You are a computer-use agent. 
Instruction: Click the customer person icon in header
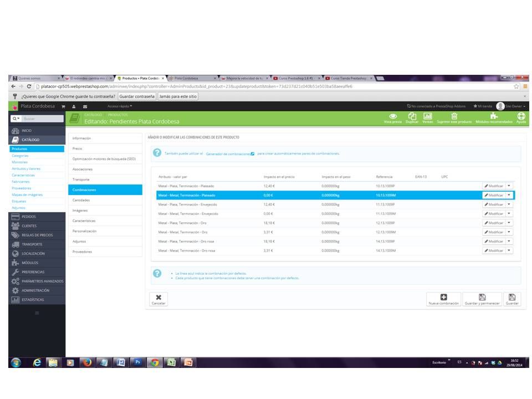pos(74,106)
